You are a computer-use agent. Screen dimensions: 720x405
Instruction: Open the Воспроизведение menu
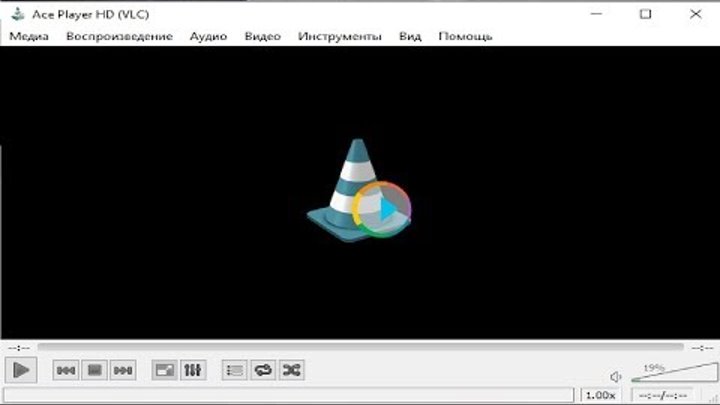click(x=119, y=36)
